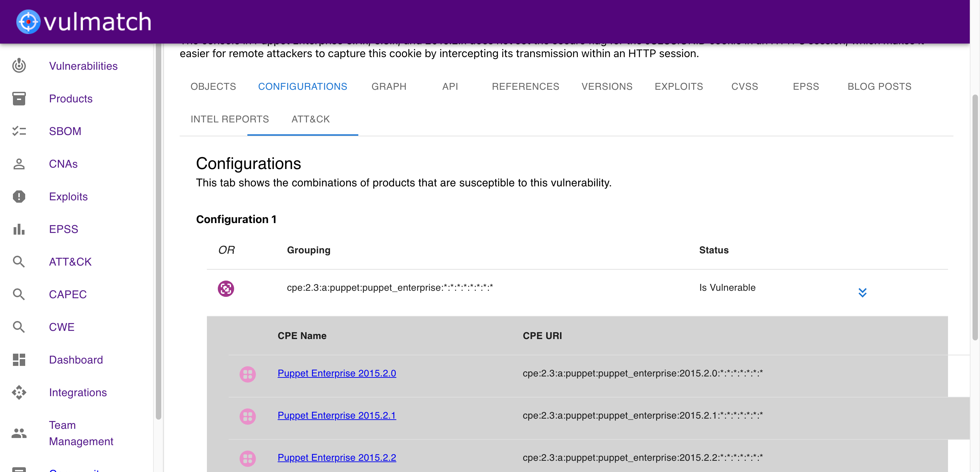
Task: Click the pink icon beside Puppet Enterprise 2015.2.0
Action: [247, 374]
